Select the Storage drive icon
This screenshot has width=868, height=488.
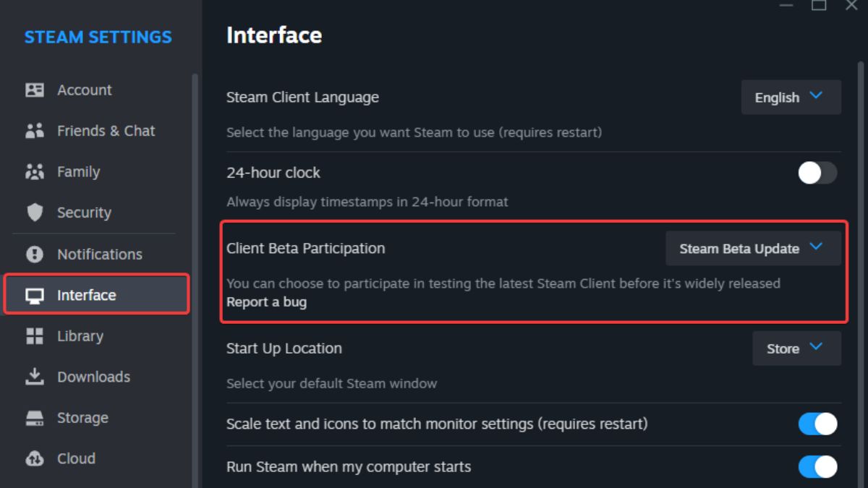coord(34,417)
